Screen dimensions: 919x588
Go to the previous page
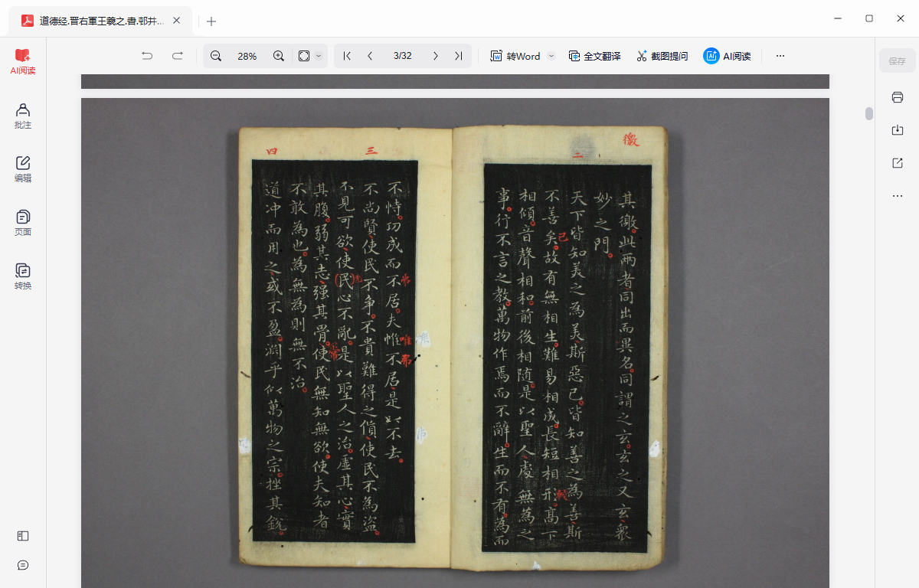tap(370, 56)
